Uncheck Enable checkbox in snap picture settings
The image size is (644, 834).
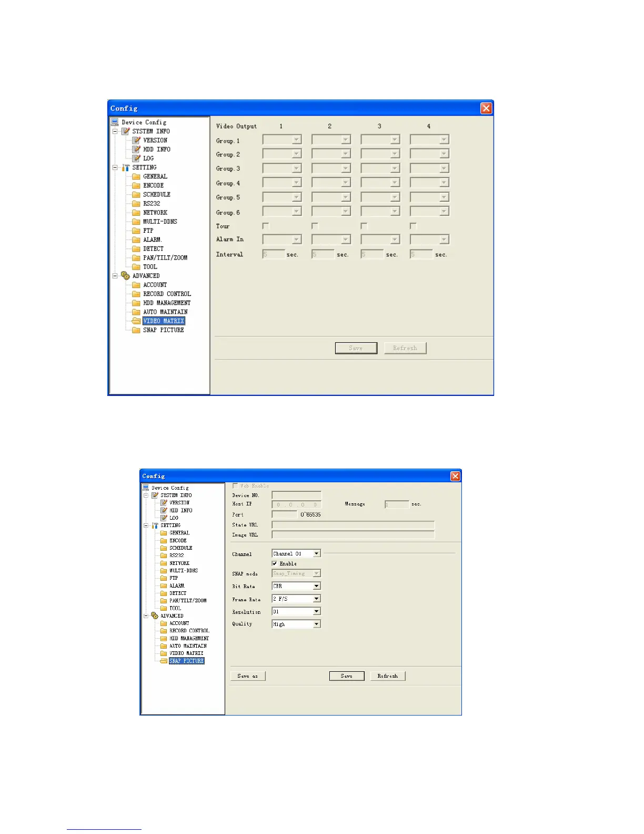pos(275,563)
